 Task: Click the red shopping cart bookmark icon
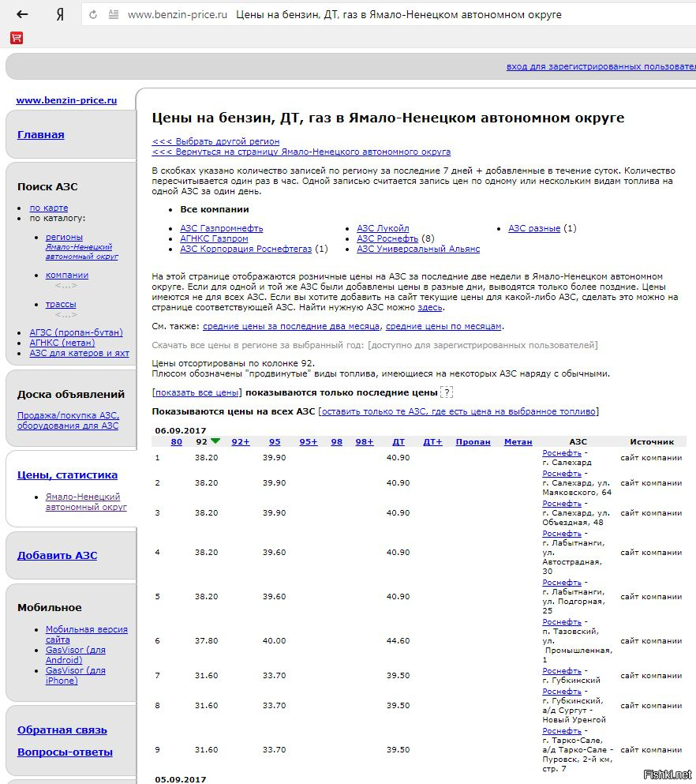point(17,37)
